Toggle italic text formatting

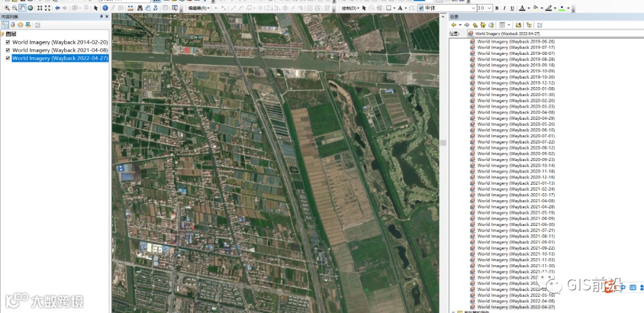coord(504,8)
